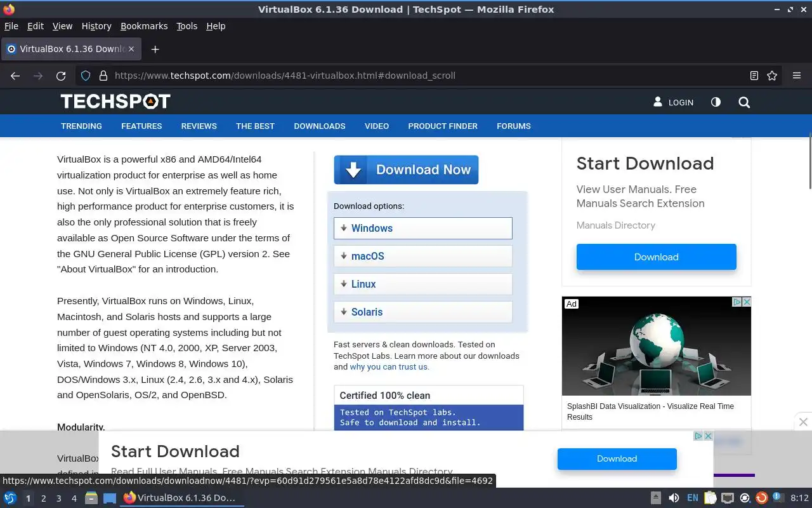This screenshot has height=508, width=812.
Task: Open file manager from the taskbar
Action: coord(91,498)
